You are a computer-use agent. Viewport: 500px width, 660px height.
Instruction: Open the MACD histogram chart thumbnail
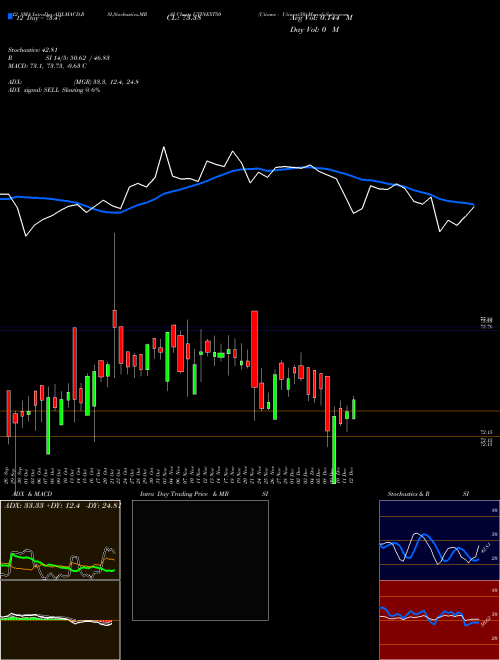pos(60,620)
